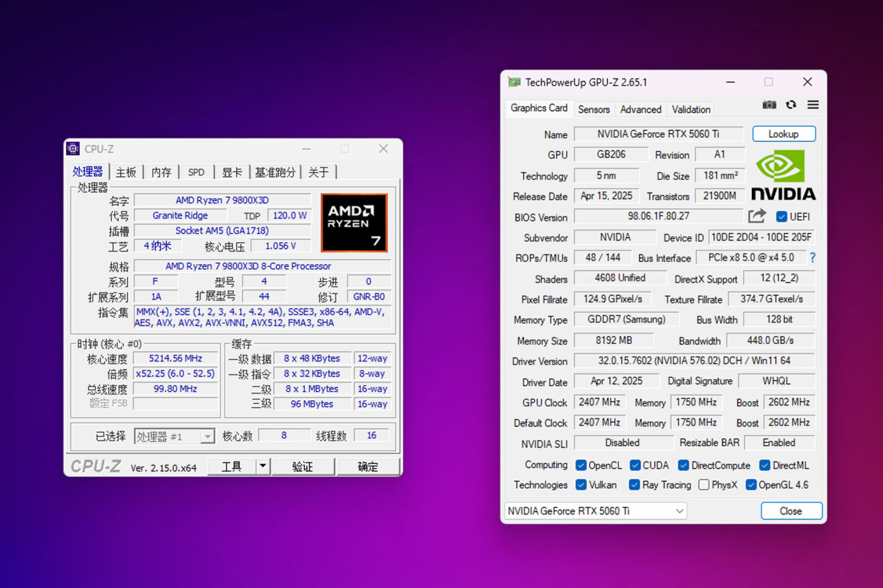883x588 pixels.
Task: Switch to the Sensors tab
Action: (593, 109)
